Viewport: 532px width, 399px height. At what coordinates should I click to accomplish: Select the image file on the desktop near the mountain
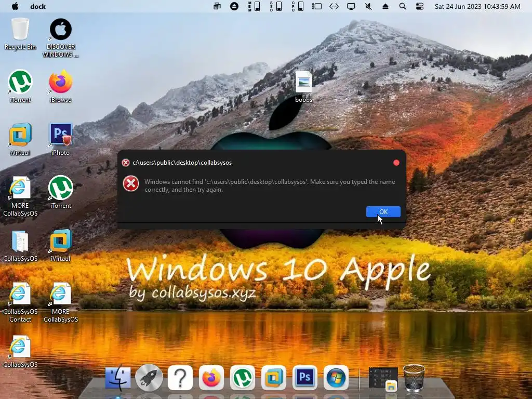pyautogui.click(x=303, y=87)
